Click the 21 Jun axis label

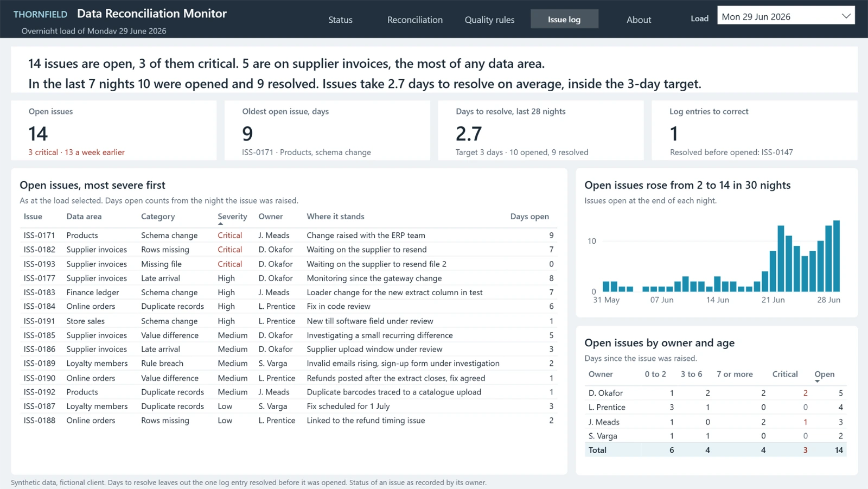click(x=773, y=300)
